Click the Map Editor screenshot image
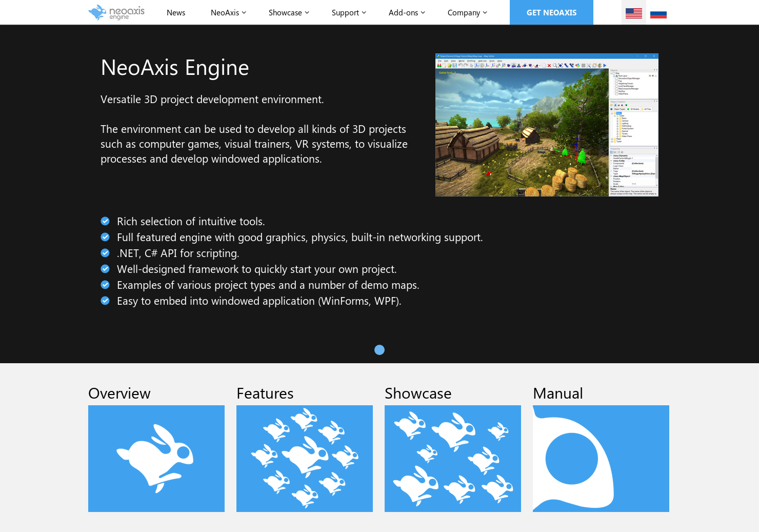Viewport: 759px width, 532px height. [547, 125]
